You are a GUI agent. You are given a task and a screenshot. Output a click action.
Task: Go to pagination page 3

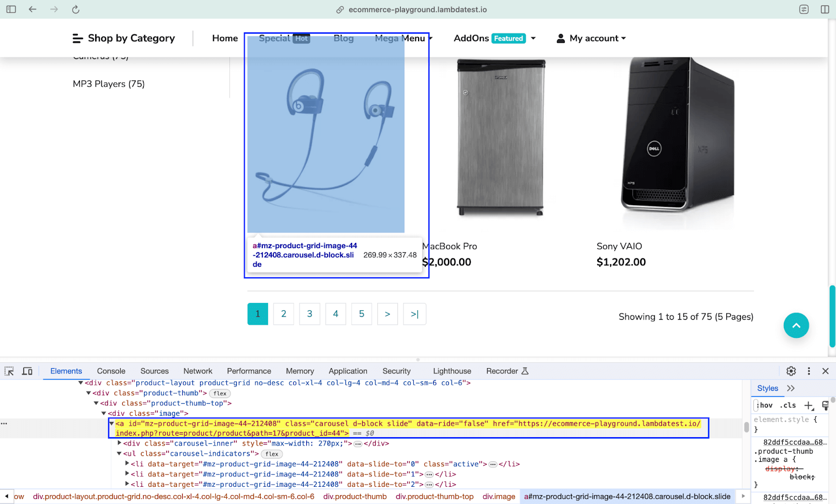click(x=309, y=314)
